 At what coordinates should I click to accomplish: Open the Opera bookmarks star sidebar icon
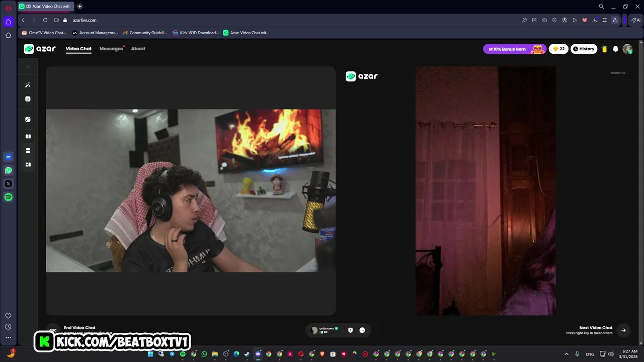(x=8, y=35)
